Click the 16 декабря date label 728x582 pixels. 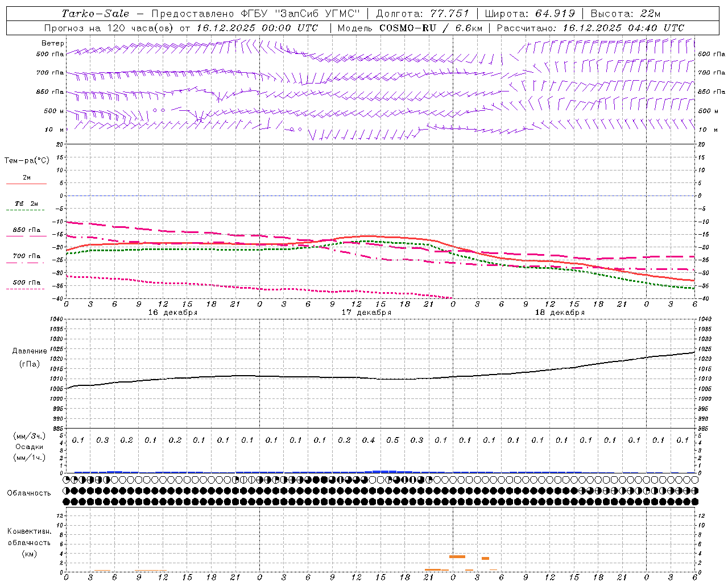[173, 313]
